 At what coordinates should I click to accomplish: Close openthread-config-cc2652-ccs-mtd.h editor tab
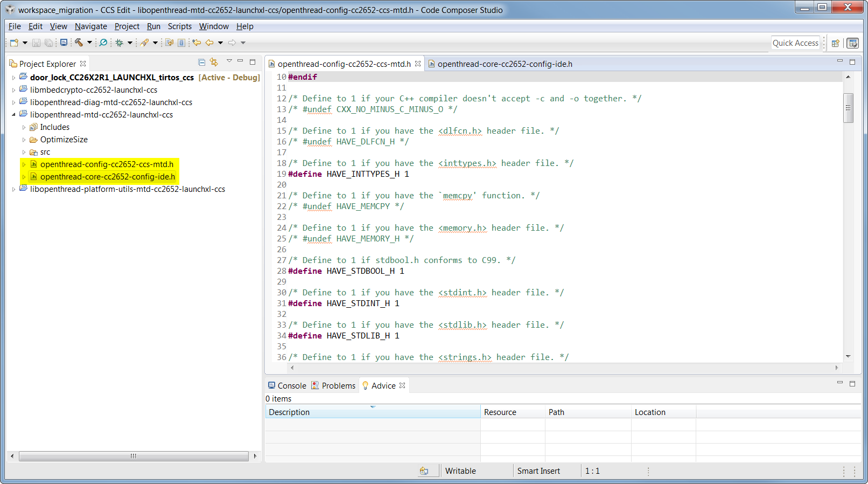pyautogui.click(x=418, y=64)
